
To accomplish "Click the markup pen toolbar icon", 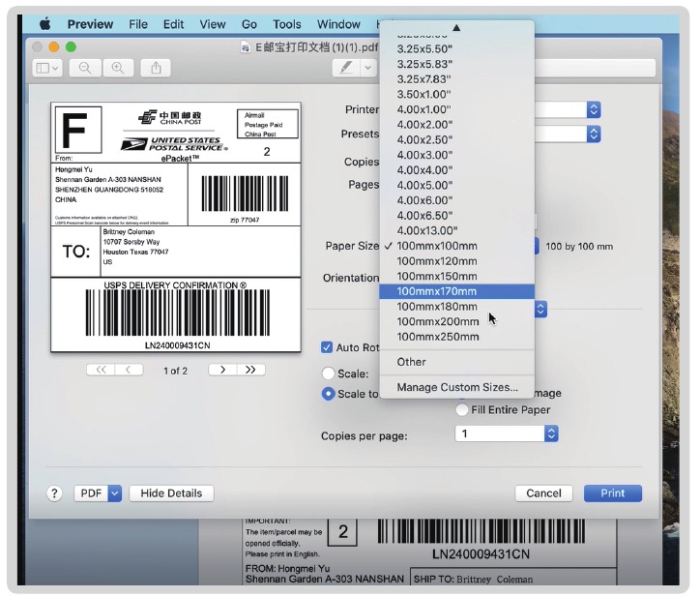I will [346, 68].
